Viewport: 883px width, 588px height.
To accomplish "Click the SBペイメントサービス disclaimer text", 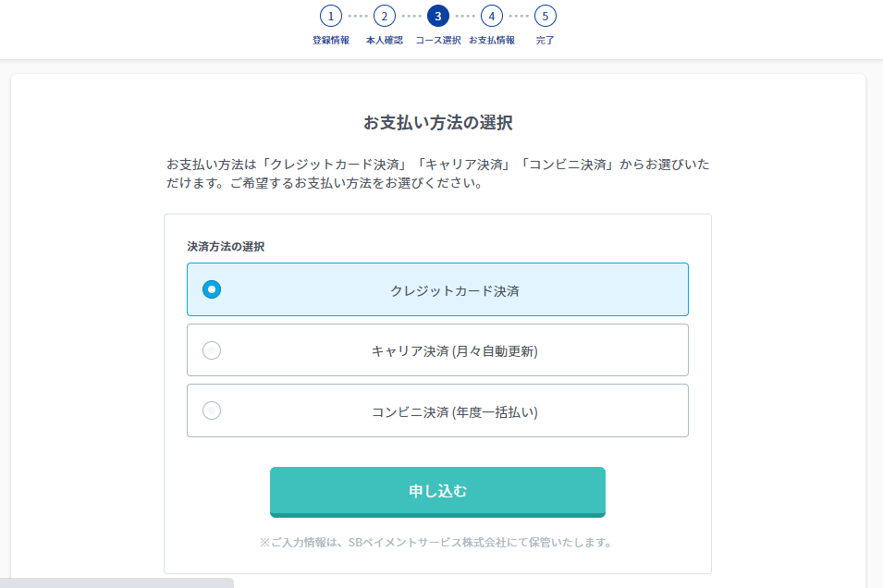I will click(x=437, y=545).
